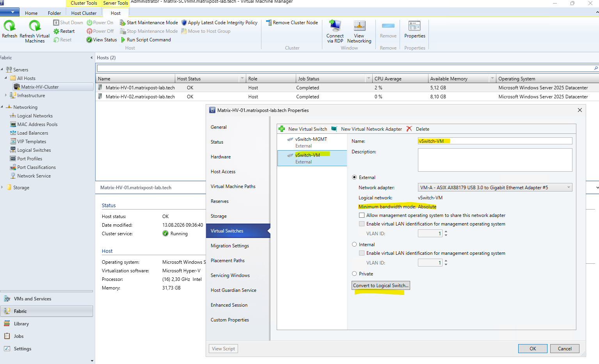The height and width of the screenshot is (364, 599).
Task: Click Delete in virtual switch toolbar
Action: [423, 129]
